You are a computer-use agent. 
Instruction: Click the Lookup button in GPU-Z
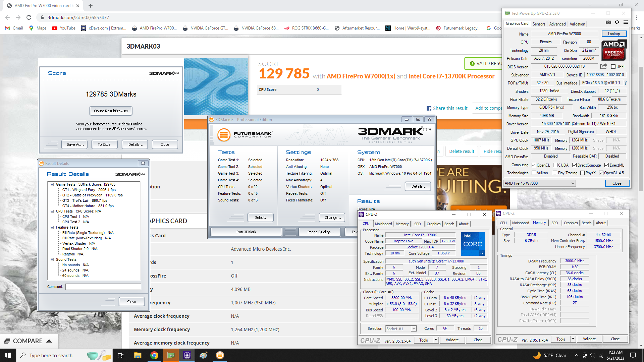coord(614,34)
